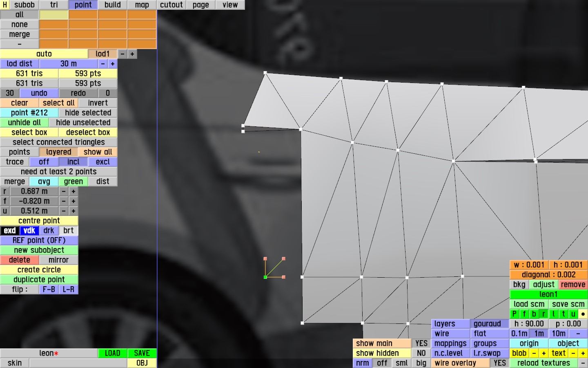
Task: Click select connected triangles
Action: coord(59,142)
